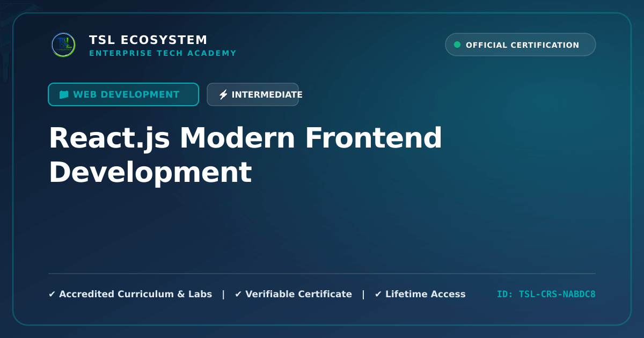
Task: Click the folder icon in Web Development badge
Action: tap(64, 94)
